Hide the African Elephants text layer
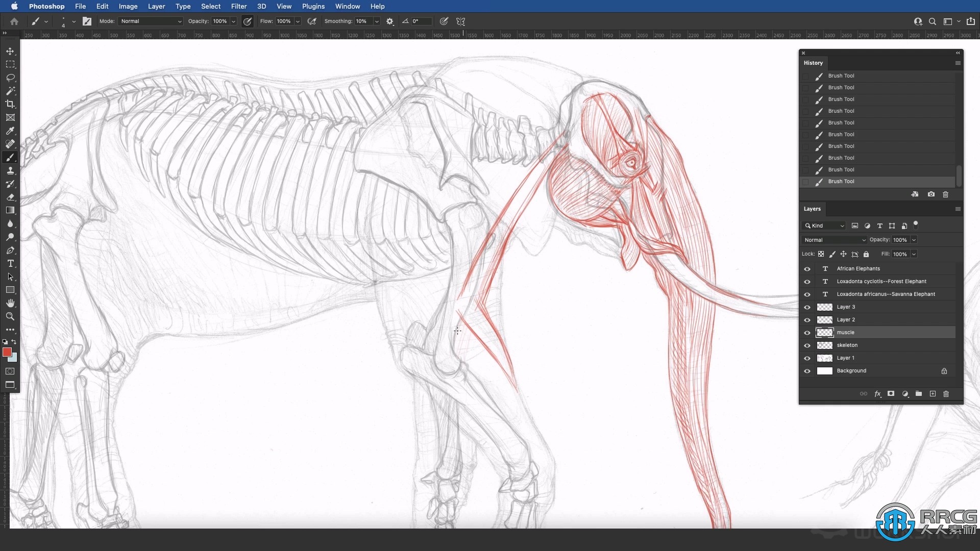The width and height of the screenshot is (980, 551). click(x=807, y=269)
